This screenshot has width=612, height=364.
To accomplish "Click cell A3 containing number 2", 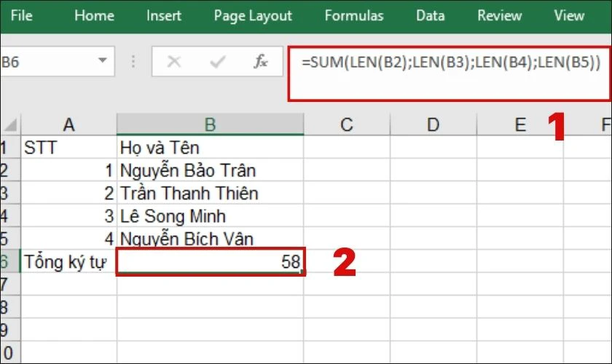I will click(68, 193).
